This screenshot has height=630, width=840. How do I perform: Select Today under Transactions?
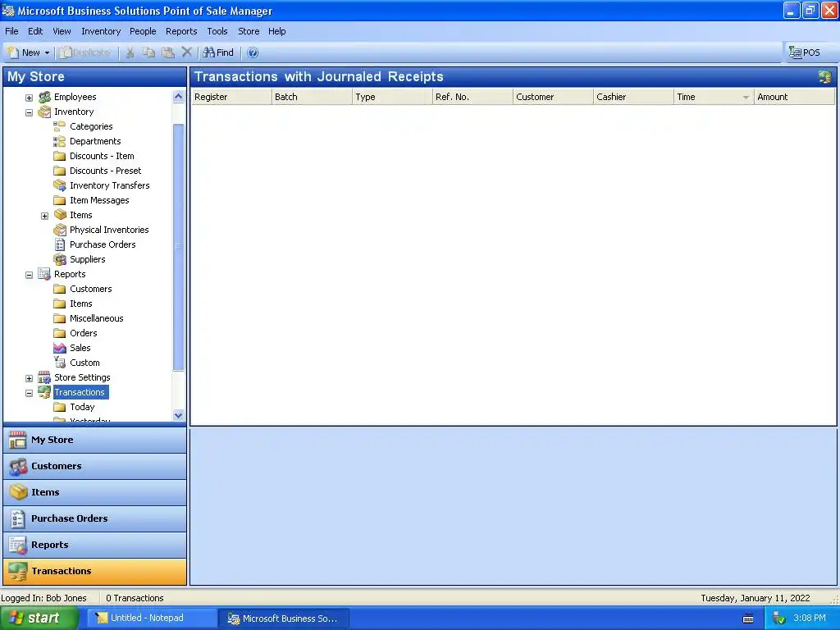click(x=82, y=407)
